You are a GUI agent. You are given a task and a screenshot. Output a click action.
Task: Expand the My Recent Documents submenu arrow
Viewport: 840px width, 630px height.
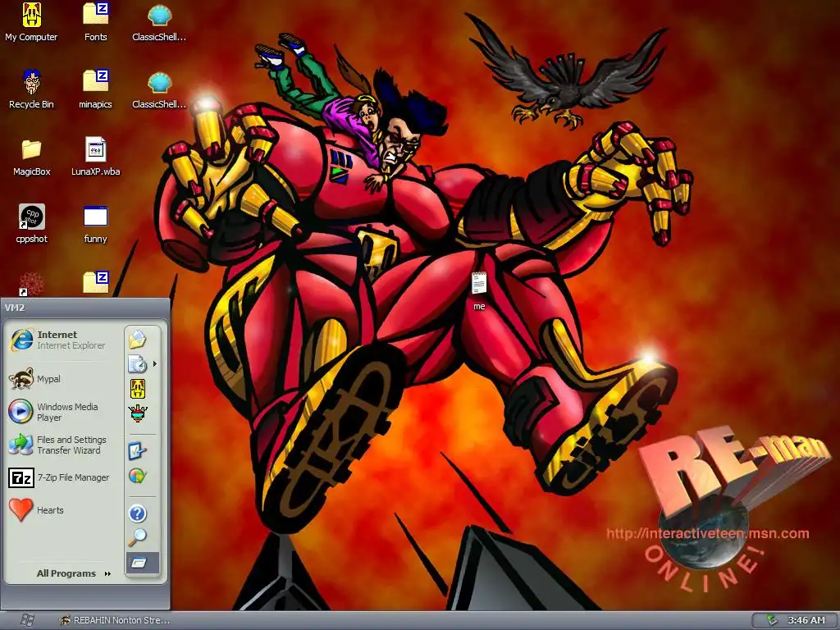coord(155,363)
